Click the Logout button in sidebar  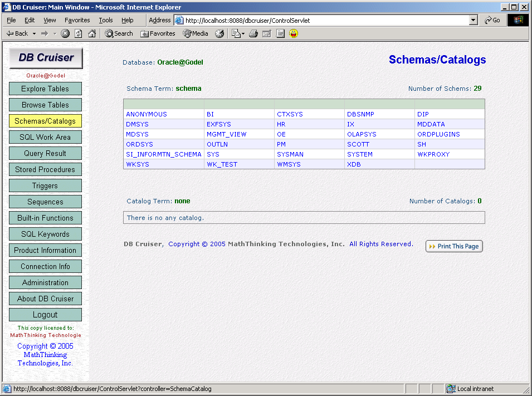point(45,315)
